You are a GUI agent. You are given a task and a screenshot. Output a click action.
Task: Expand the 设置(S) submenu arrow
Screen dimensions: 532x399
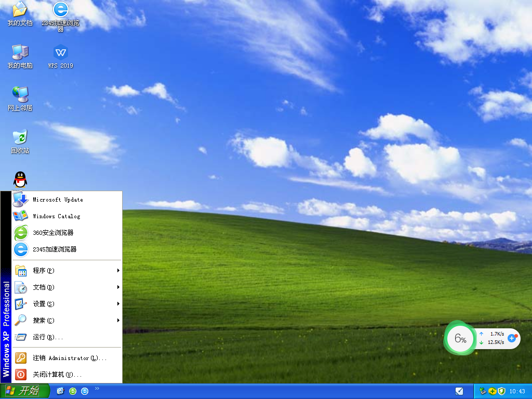coord(118,303)
